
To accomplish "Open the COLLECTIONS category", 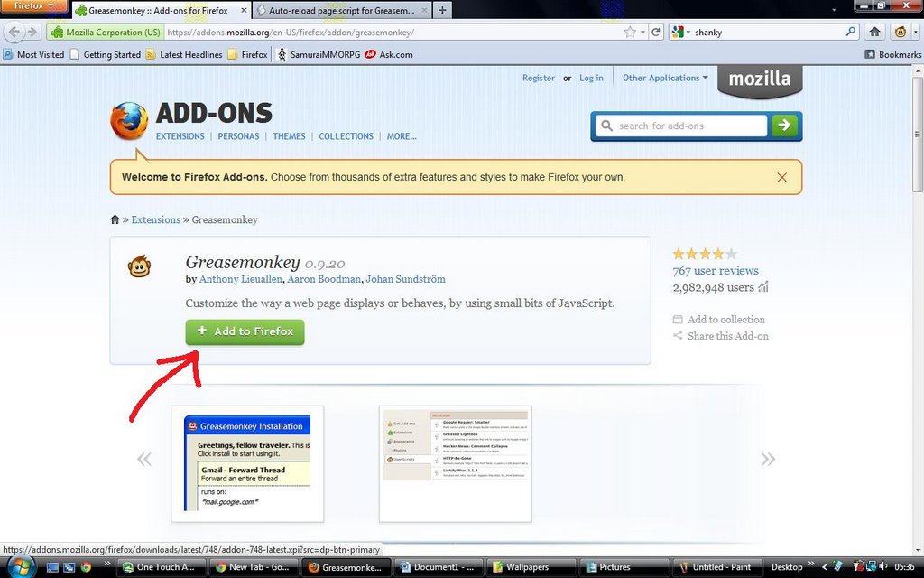I will [x=346, y=136].
